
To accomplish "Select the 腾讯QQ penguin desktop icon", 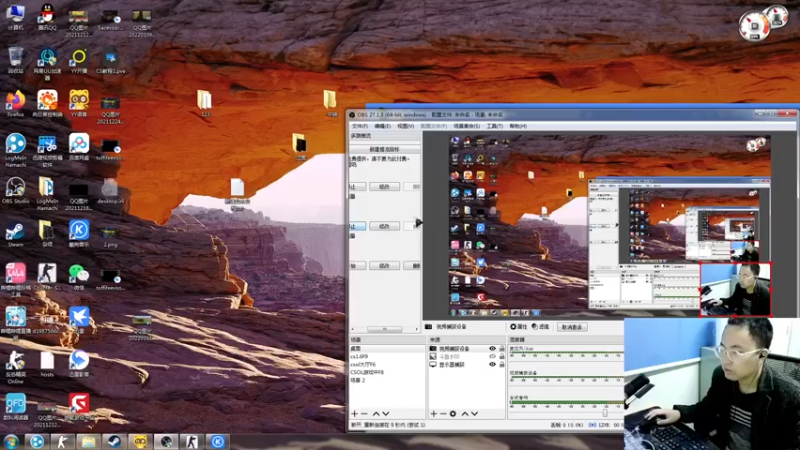I will click(47, 17).
